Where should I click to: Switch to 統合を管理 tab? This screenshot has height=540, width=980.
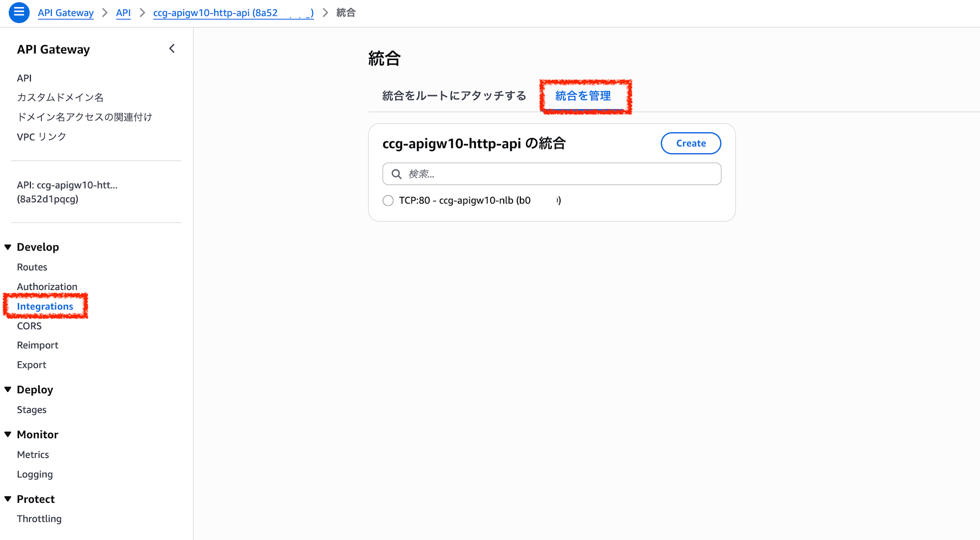(583, 96)
